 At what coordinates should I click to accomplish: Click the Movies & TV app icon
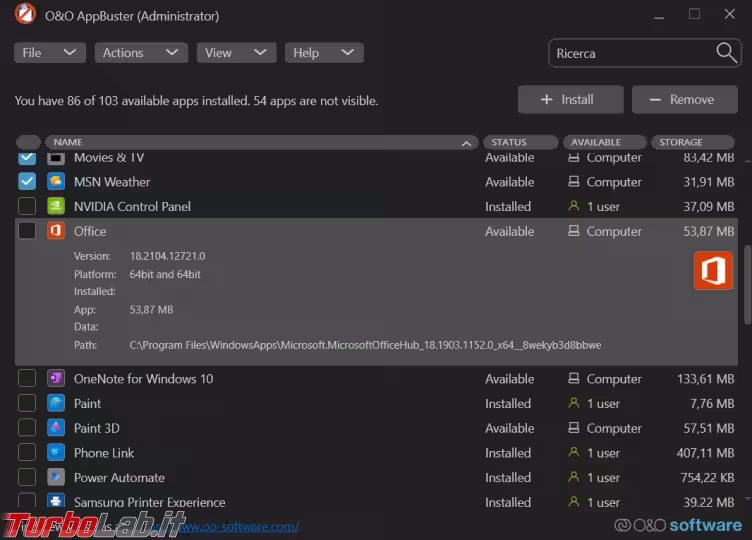[x=56, y=157]
